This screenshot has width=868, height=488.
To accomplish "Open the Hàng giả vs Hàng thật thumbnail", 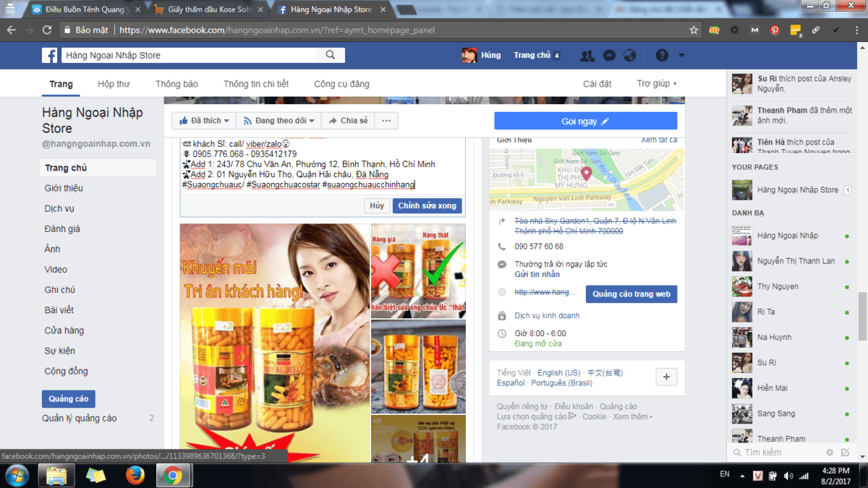I will pyautogui.click(x=418, y=270).
